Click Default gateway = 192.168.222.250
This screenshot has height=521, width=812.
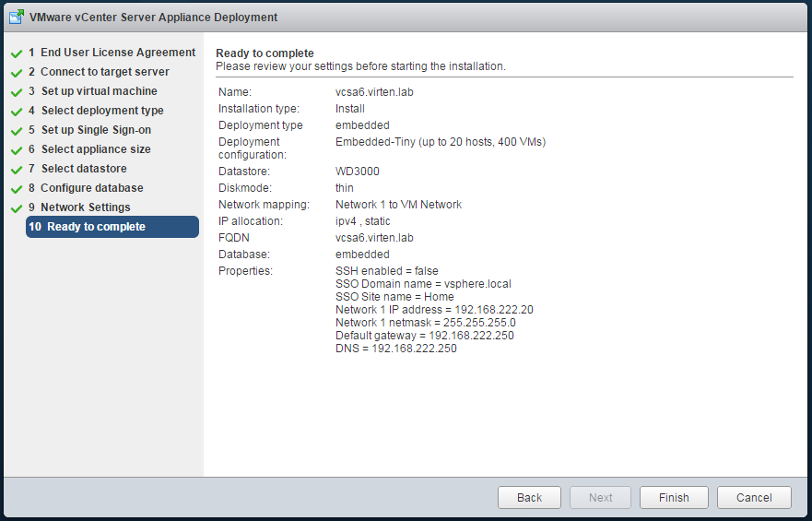(x=425, y=336)
